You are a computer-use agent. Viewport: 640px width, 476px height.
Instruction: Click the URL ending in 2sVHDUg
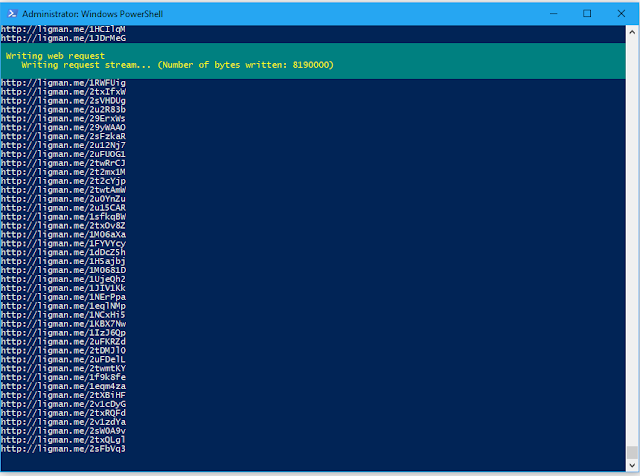point(63,101)
